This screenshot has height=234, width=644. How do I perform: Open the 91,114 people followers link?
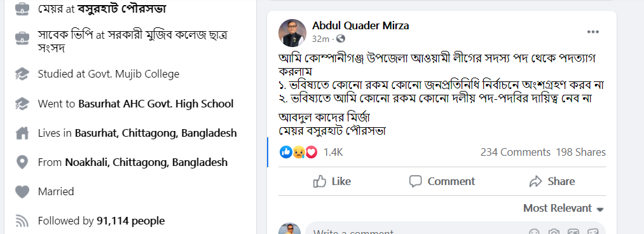click(x=130, y=221)
